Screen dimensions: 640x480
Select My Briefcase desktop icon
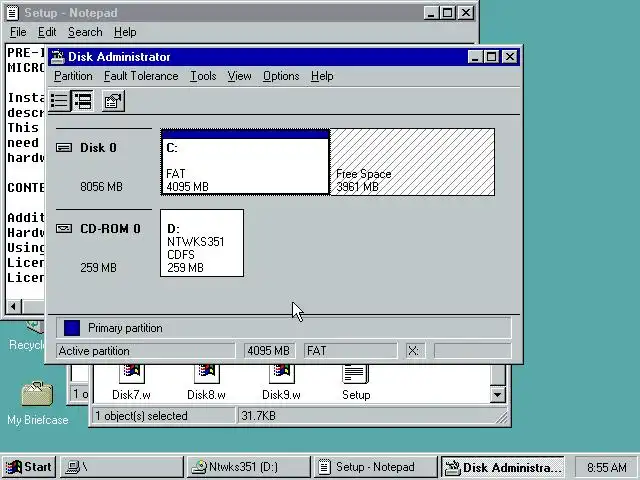pos(37,394)
